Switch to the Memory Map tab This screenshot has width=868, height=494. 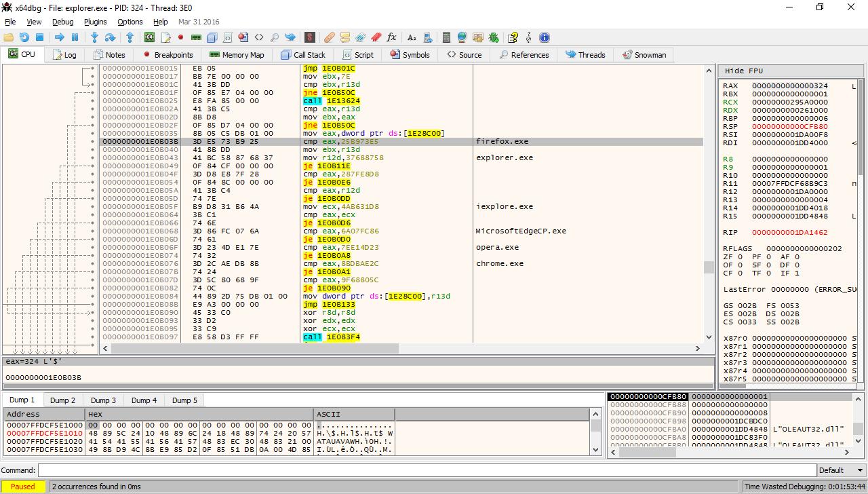pos(237,55)
